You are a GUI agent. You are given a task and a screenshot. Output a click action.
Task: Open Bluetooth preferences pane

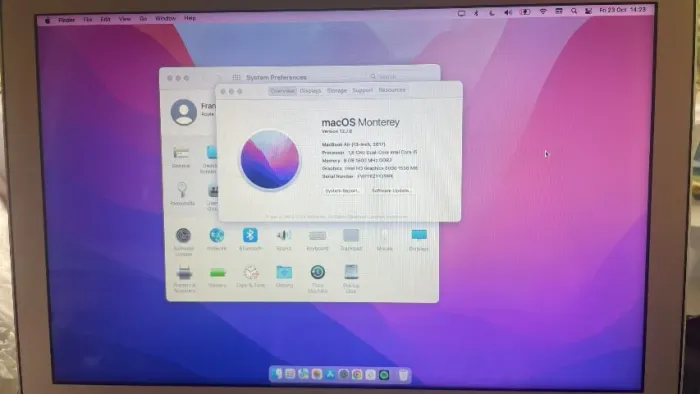[x=250, y=236]
